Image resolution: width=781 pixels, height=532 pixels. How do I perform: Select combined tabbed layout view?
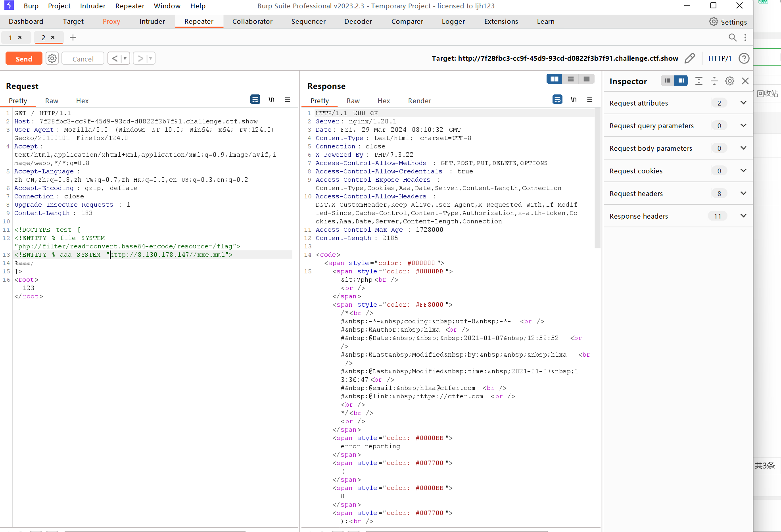[587, 79]
